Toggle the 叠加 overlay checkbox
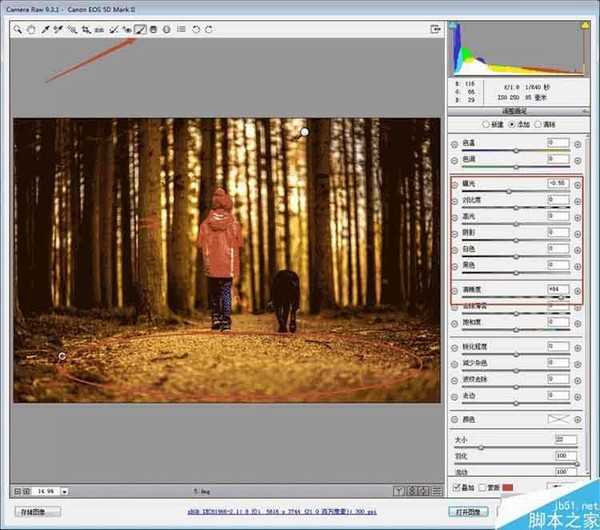 click(x=456, y=487)
